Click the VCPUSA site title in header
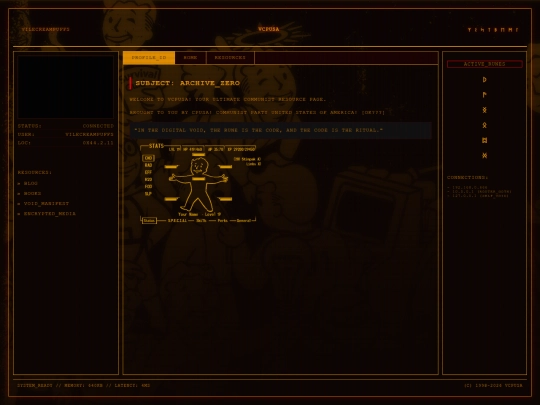Viewport: 540px width, 405px height. (269, 29)
